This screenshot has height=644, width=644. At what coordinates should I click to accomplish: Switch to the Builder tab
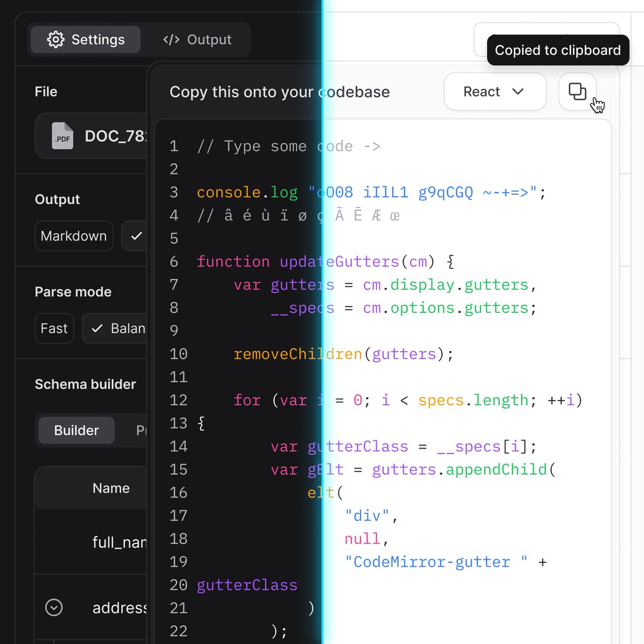click(76, 430)
